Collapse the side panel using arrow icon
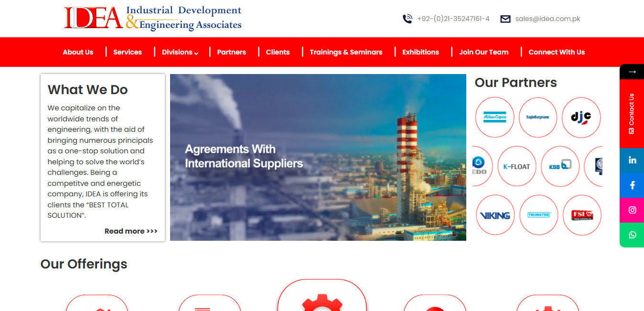The image size is (644, 311). tap(632, 72)
